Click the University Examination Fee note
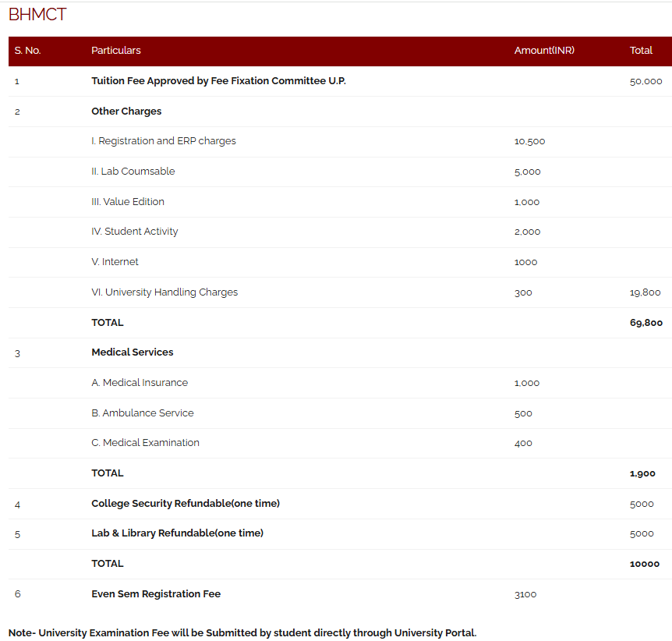 [242, 632]
